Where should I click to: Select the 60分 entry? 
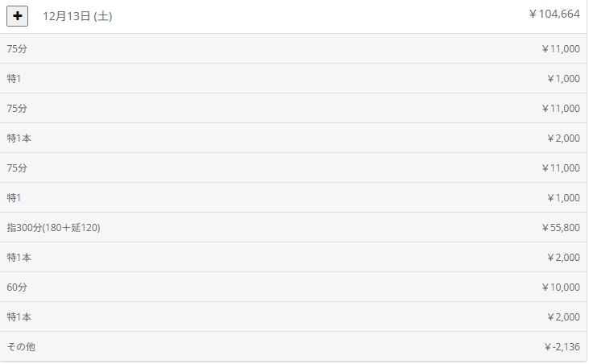point(17,287)
